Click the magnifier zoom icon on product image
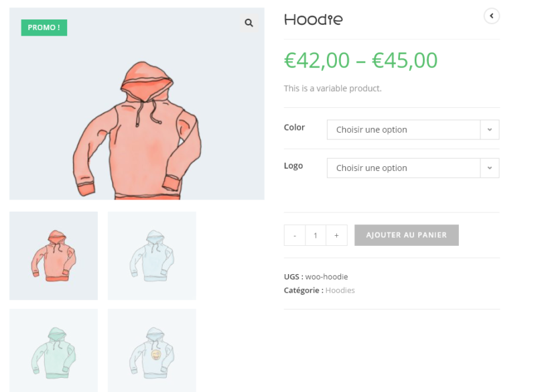This screenshot has height=392, width=536. pos(249,23)
